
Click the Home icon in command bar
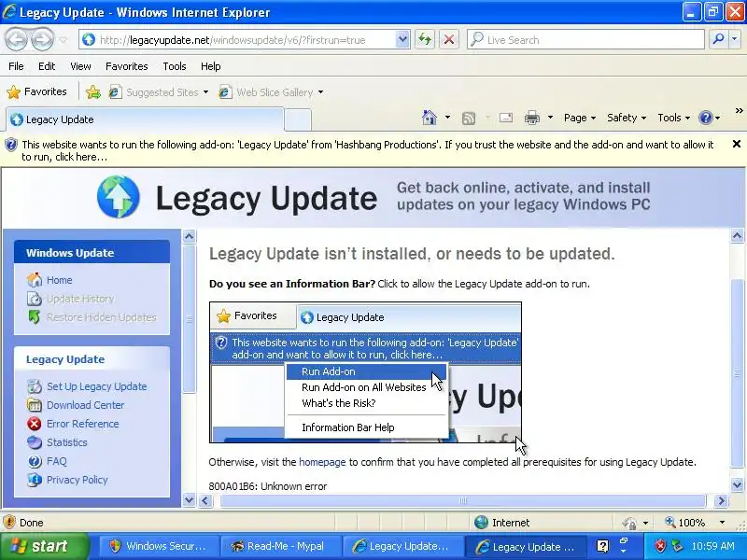point(430,118)
